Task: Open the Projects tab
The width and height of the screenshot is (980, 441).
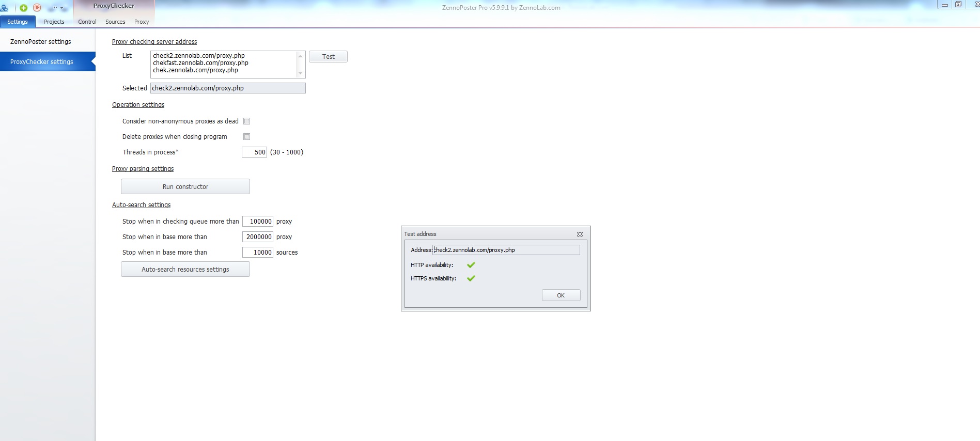Action: point(54,22)
